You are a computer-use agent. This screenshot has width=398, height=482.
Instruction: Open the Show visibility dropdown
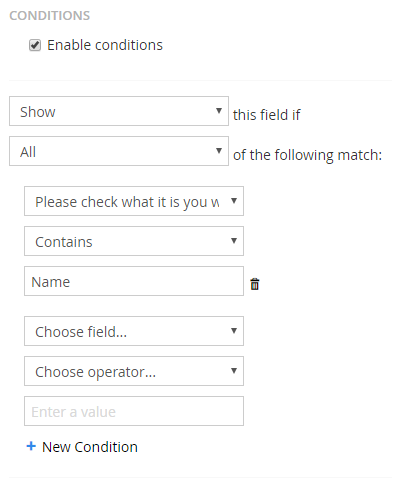tap(119, 111)
